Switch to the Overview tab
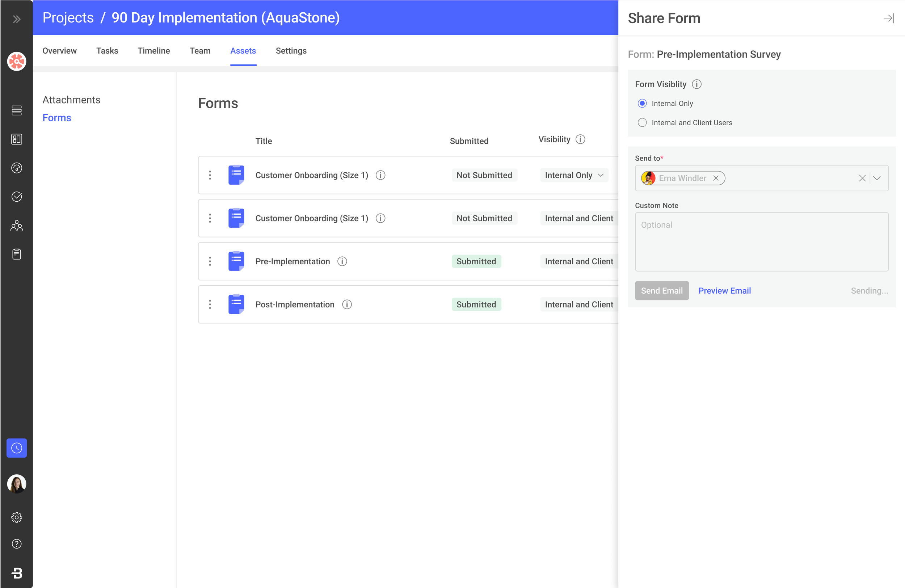 [x=59, y=51]
